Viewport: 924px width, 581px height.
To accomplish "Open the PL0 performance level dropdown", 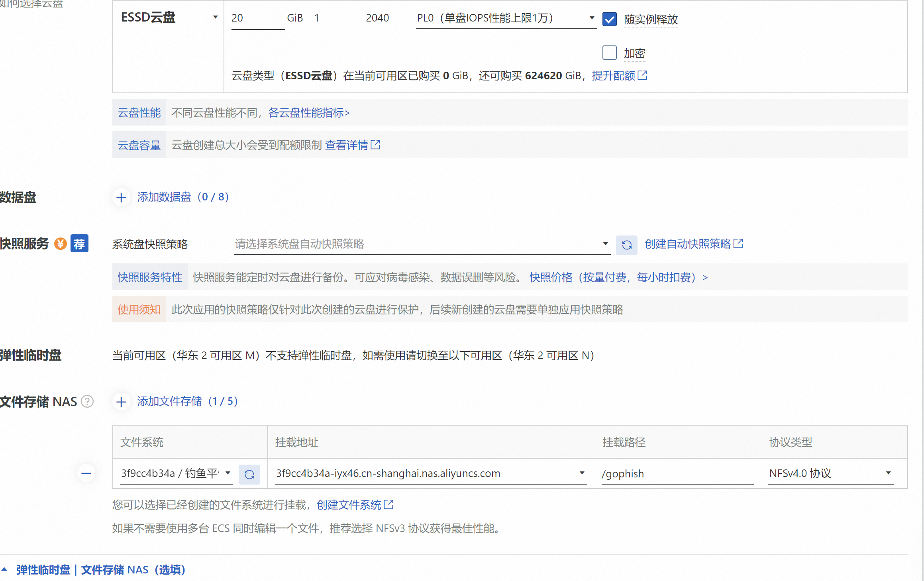I will [x=506, y=18].
